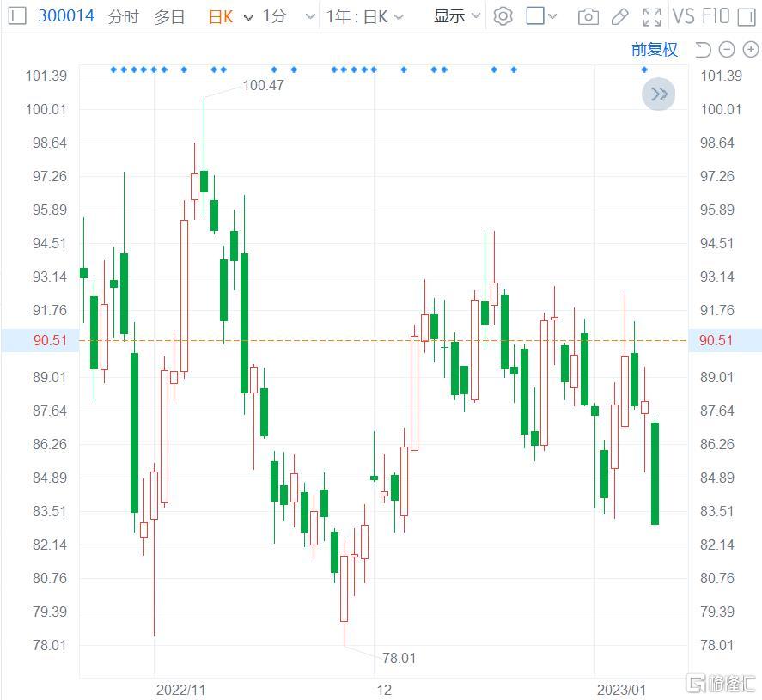
Task: Reset chart with undo arrow icon
Action: pos(703,50)
